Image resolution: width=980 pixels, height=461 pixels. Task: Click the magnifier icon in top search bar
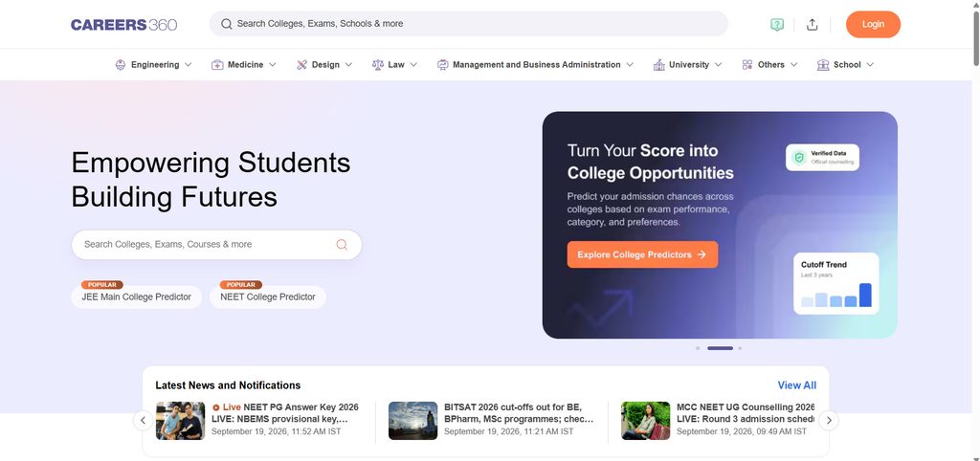(227, 24)
